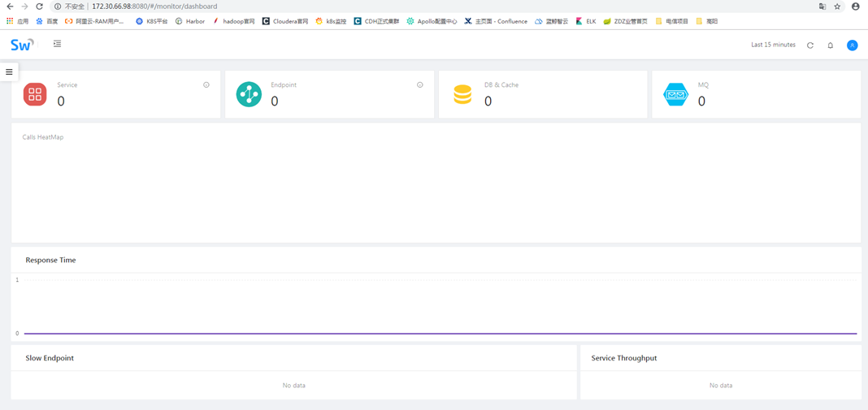The width and height of the screenshot is (868, 410).
Task: Click the Service card label
Action: tap(67, 85)
